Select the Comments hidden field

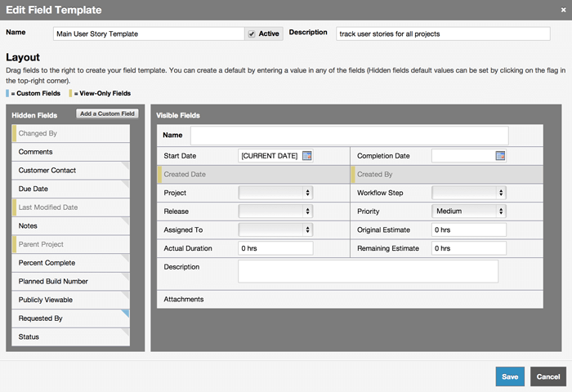coord(71,152)
